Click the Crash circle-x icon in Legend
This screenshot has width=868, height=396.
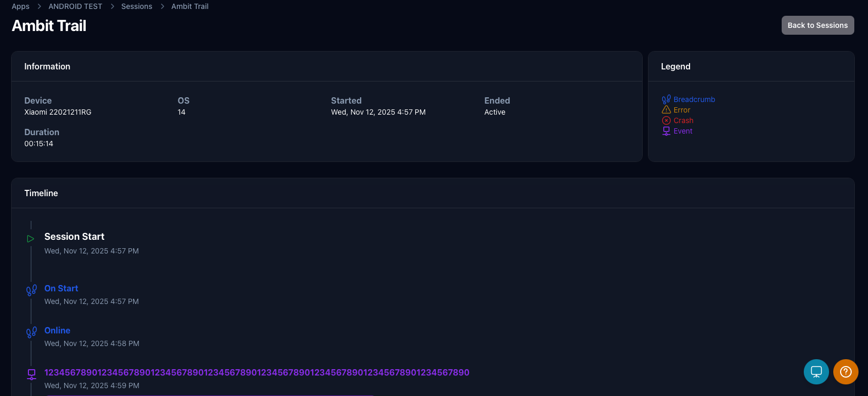(x=666, y=120)
